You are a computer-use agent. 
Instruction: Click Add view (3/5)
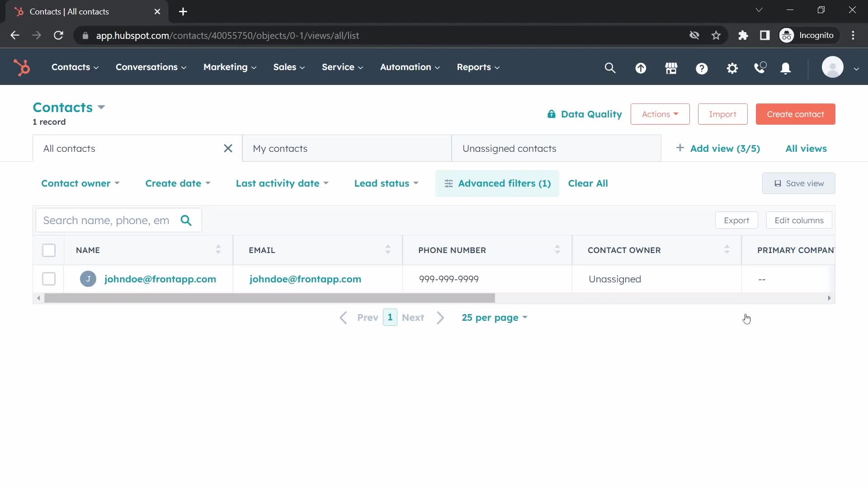click(x=718, y=148)
